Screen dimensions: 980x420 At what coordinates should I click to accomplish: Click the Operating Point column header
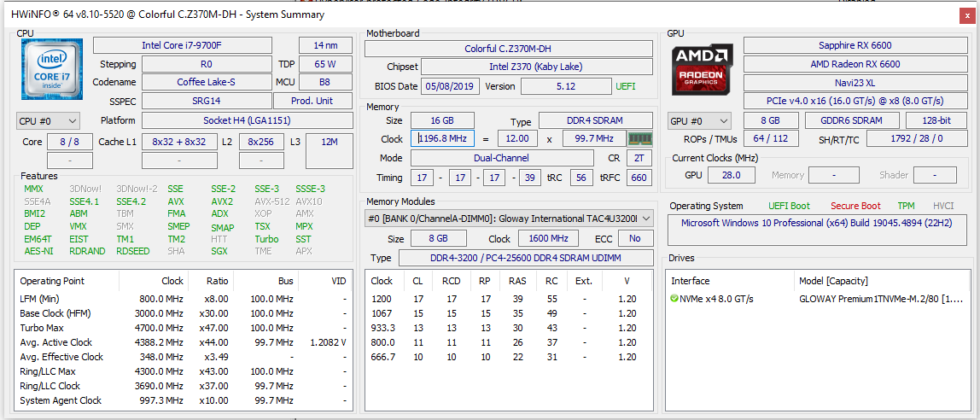52,281
